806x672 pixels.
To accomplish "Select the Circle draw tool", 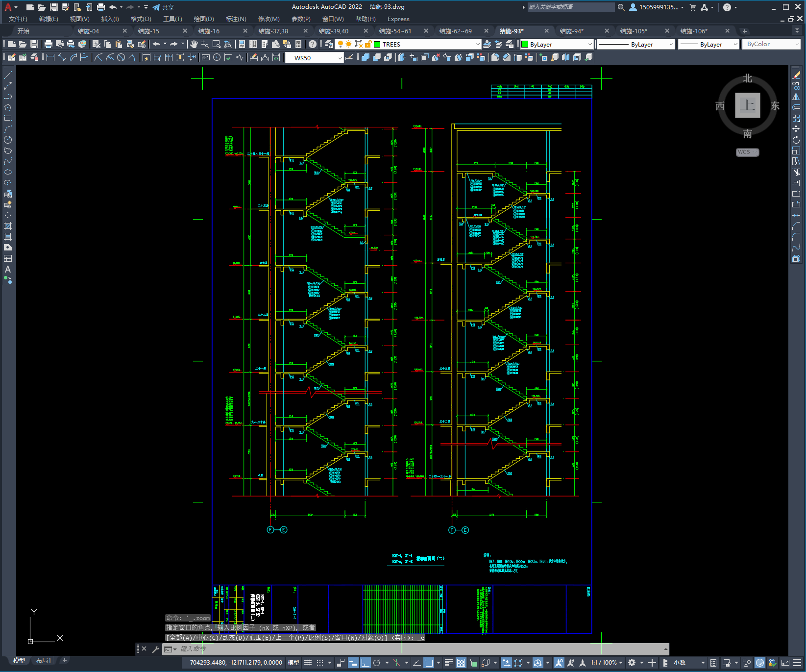I will pos(8,140).
